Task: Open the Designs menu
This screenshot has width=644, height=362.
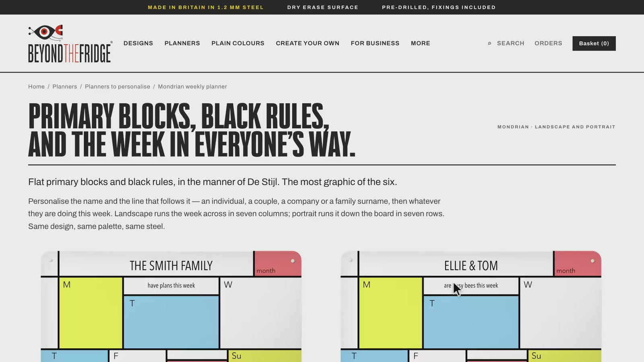Action: pos(138,43)
